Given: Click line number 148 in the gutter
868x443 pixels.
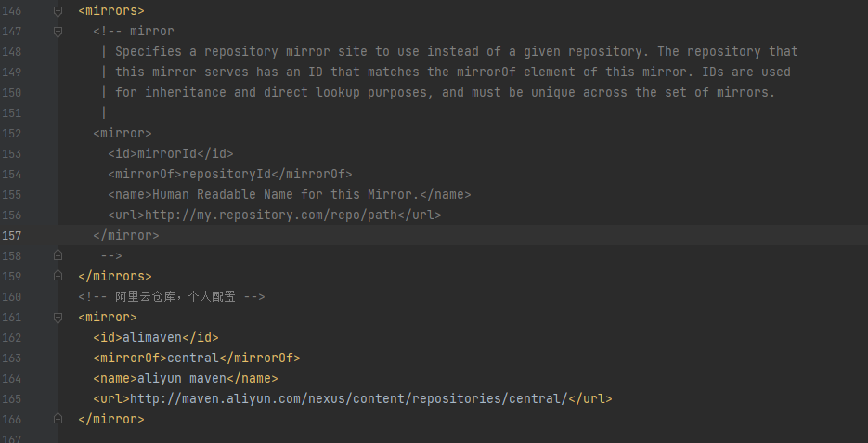Looking at the screenshot, I should coord(11,51).
